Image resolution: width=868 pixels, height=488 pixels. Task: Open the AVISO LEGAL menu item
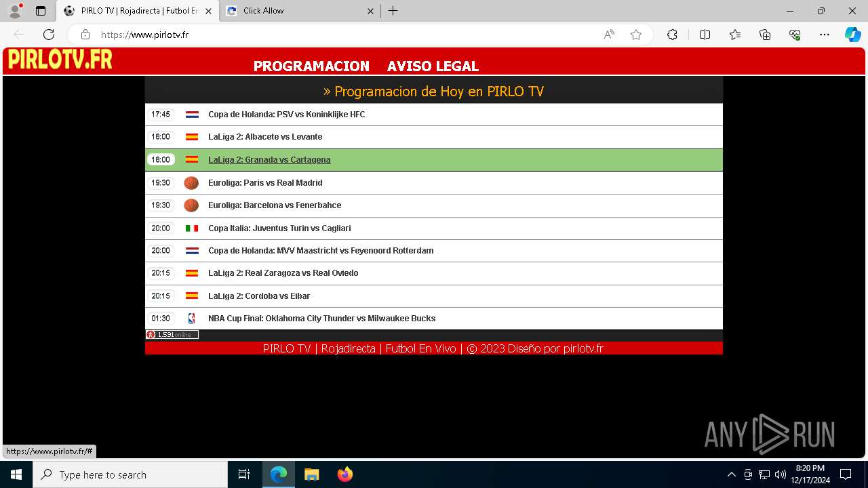433,66
